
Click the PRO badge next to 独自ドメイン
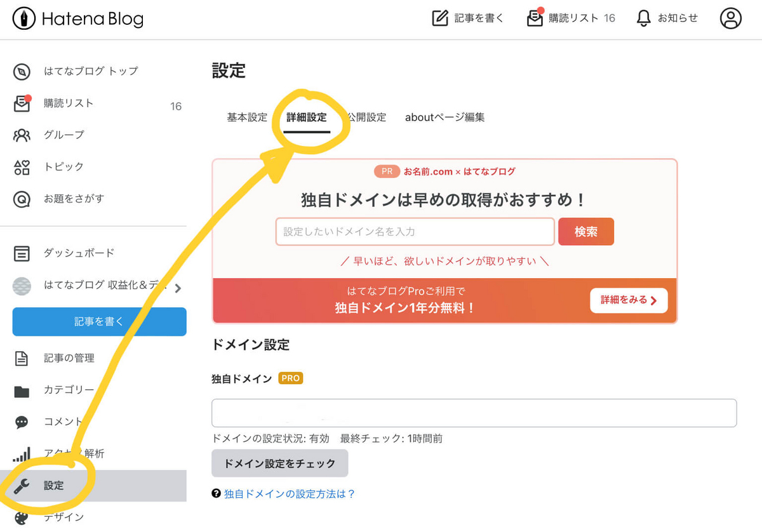290,378
